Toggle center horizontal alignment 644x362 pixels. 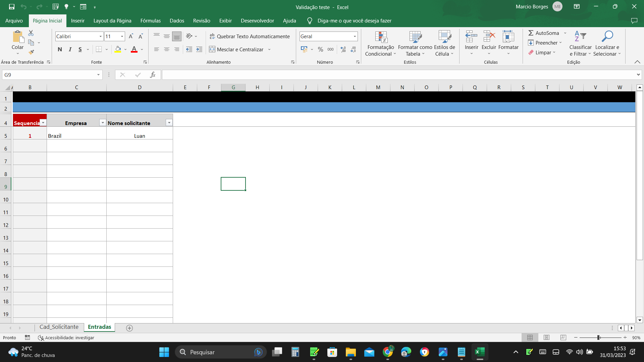pos(167,49)
